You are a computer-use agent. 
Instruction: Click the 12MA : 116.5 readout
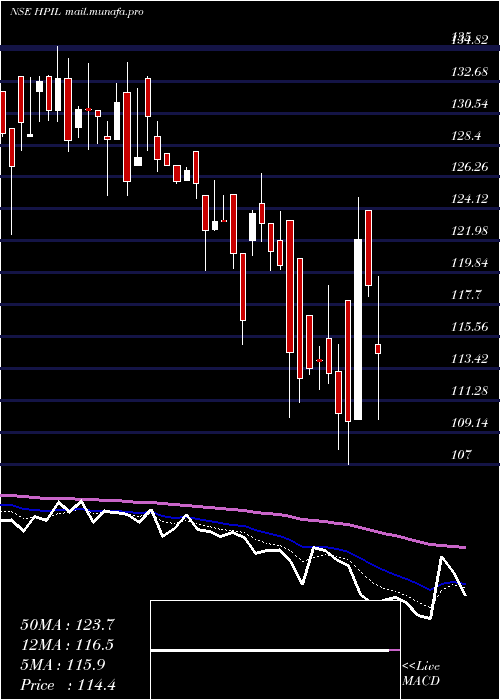coord(67,645)
